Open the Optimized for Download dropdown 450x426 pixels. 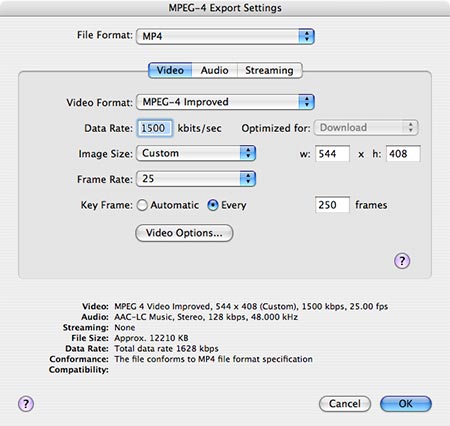(x=366, y=127)
